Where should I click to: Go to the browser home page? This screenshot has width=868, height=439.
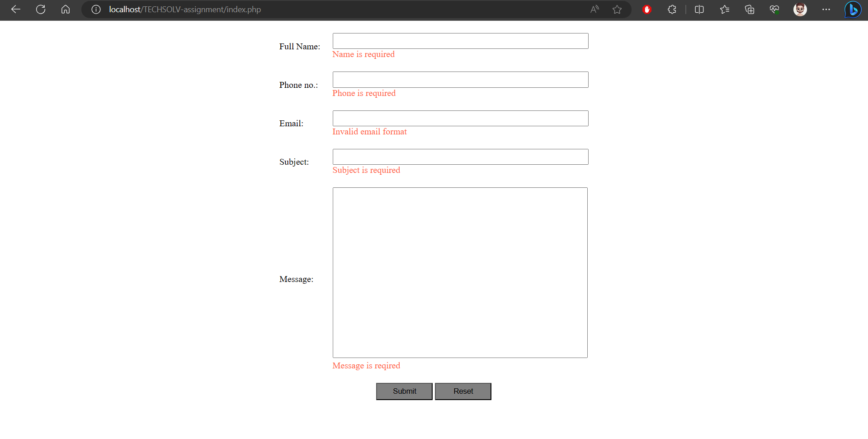[65, 10]
